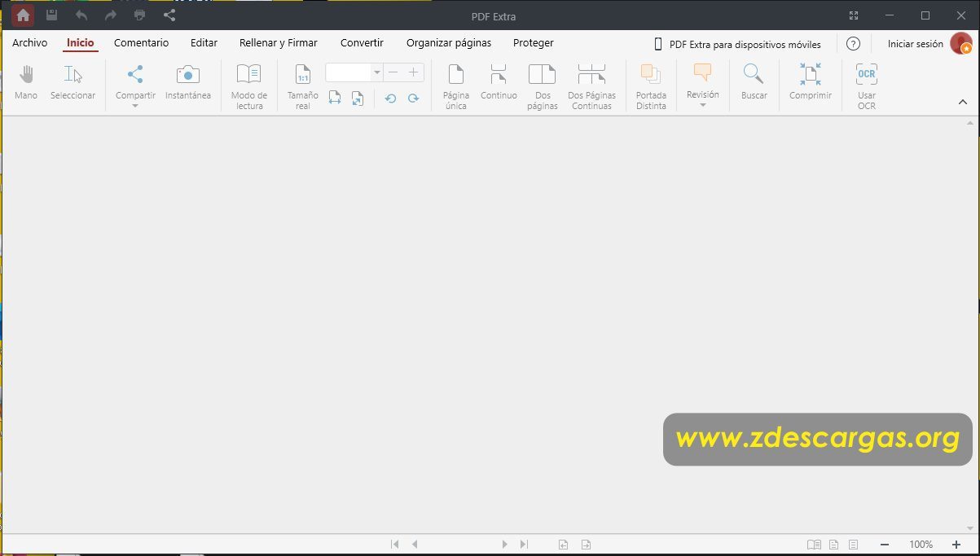Viewport: 980px width, 556px height.
Task: Open the Proteger tab
Action: coord(534,43)
